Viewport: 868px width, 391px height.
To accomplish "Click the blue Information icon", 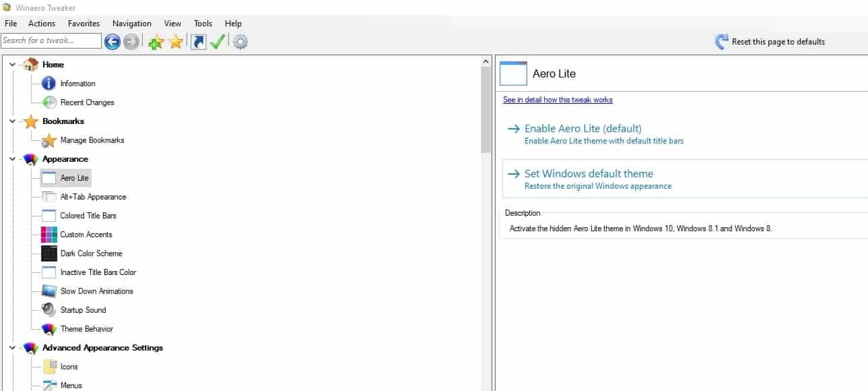I will (48, 84).
